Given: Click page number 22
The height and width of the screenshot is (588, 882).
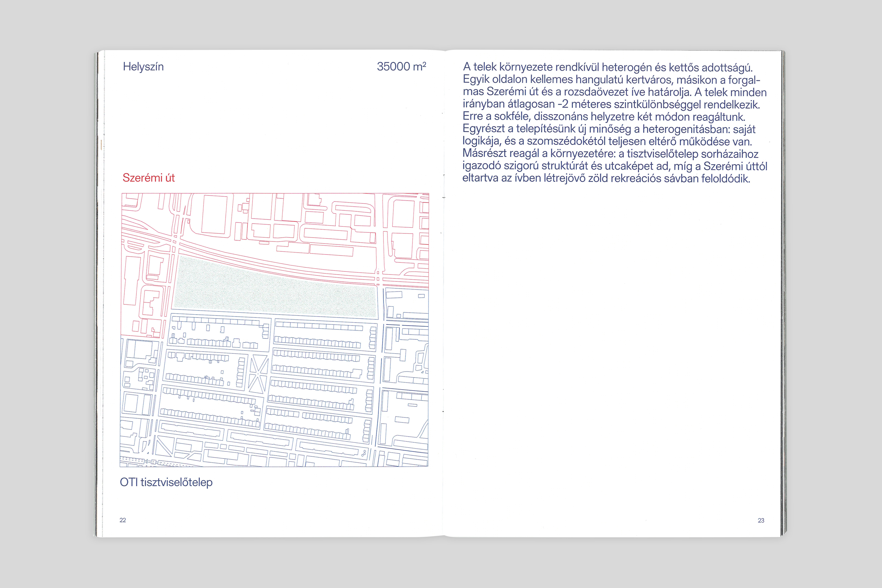Looking at the screenshot, I should [123, 520].
